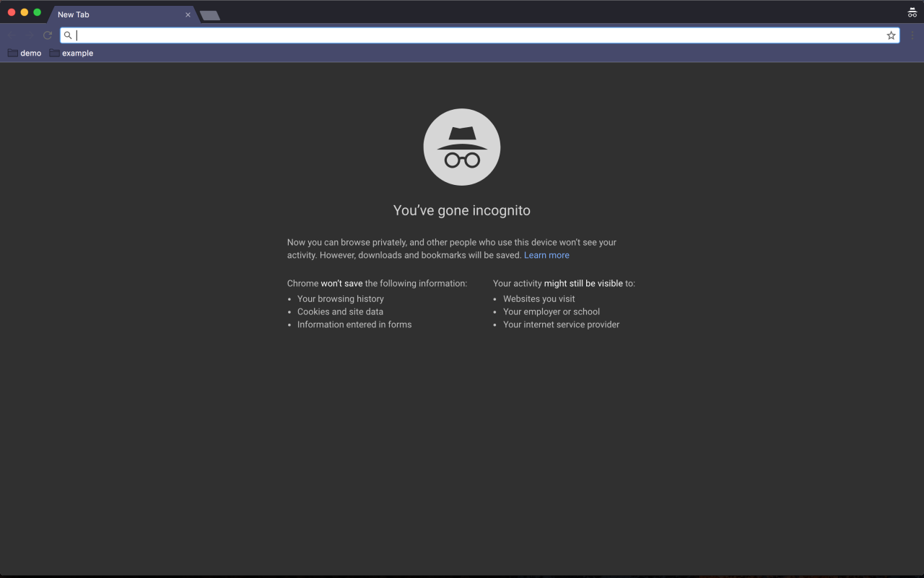Click the forward navigation arrow
Screen dimensions: 924x578
tap(30, 35)
